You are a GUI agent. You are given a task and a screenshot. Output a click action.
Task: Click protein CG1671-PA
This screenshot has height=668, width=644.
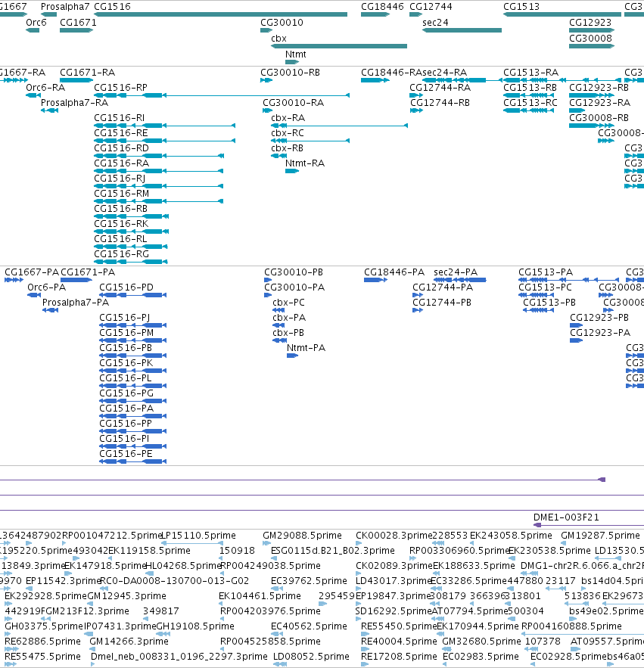coord(76,280)
